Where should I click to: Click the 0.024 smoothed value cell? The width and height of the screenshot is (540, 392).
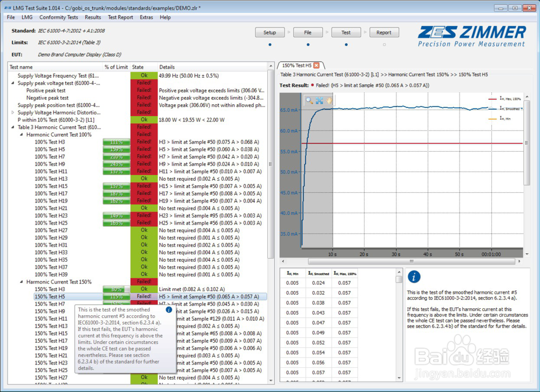pyautogui.click(x=318, y=283)
